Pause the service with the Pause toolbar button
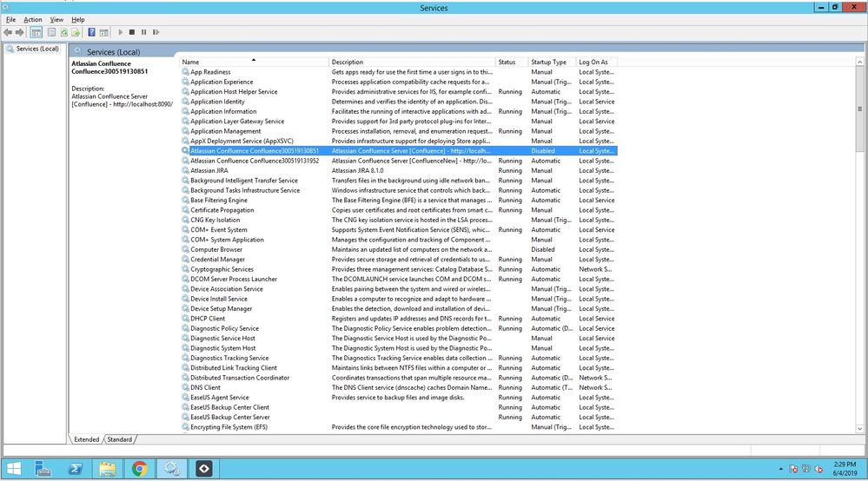 coord(144,33)
